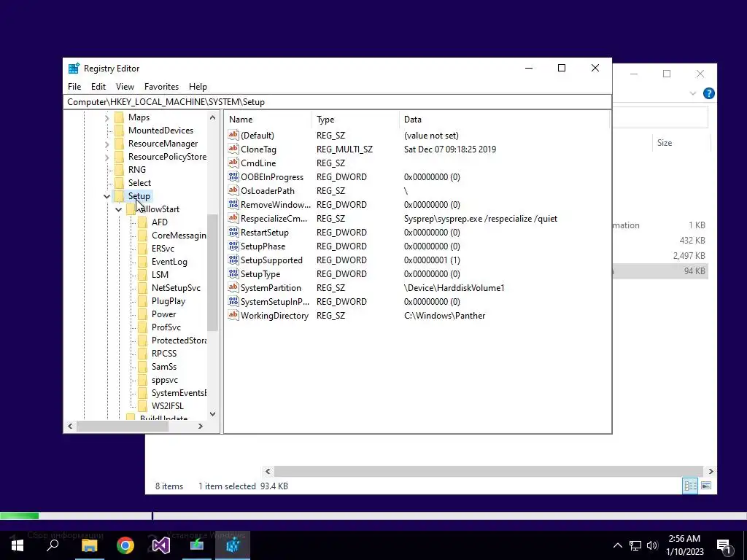This screenshot has height=560, width=747.
Task: Select the Select key
Action: pos(139,183)
